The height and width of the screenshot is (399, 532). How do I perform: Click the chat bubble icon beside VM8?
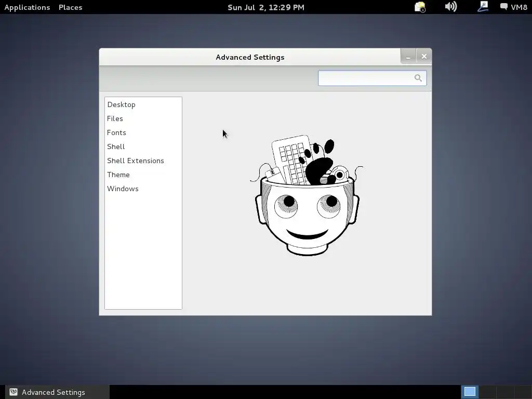coord(504,6)
